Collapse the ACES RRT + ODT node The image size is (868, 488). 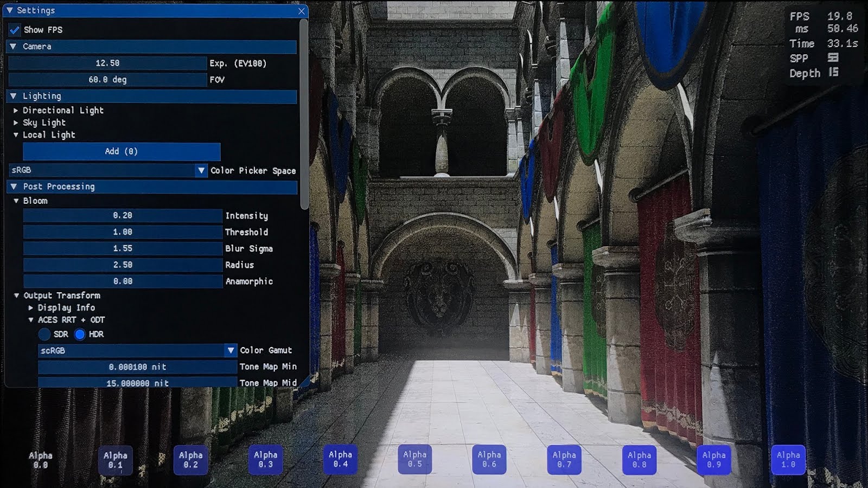click(x=31, y=320)
